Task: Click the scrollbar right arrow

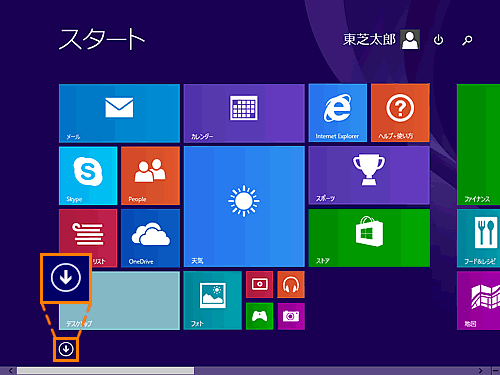Action: pos(480,370)
